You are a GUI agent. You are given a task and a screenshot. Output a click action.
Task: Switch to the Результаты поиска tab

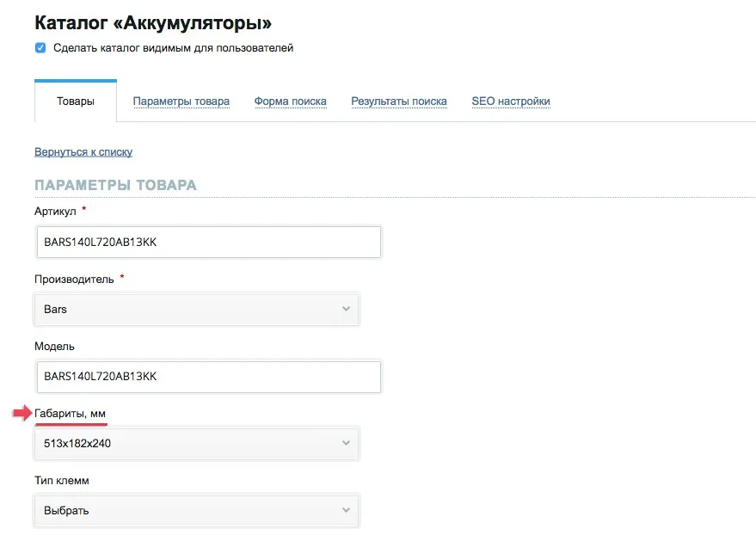(x=399, y=101)
